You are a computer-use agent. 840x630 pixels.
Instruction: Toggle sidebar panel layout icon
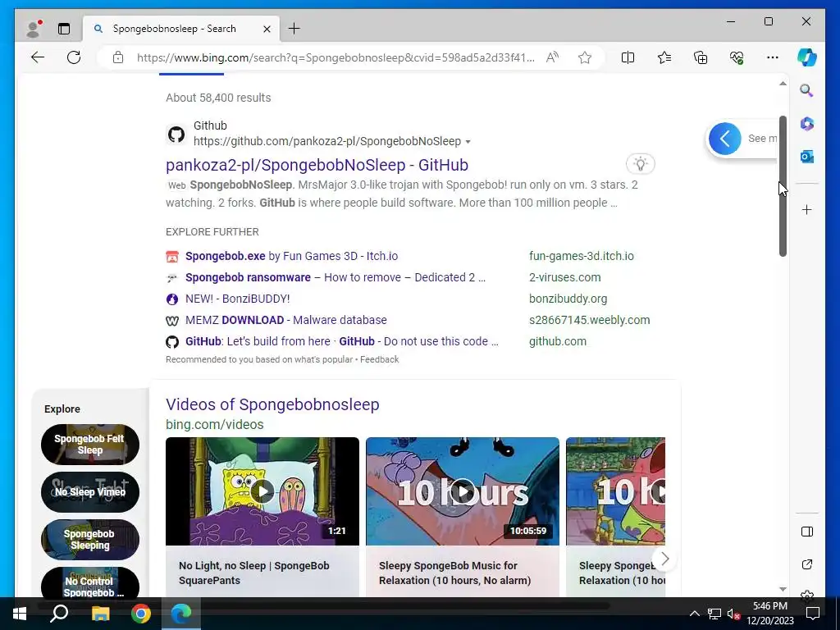(807, 532)
